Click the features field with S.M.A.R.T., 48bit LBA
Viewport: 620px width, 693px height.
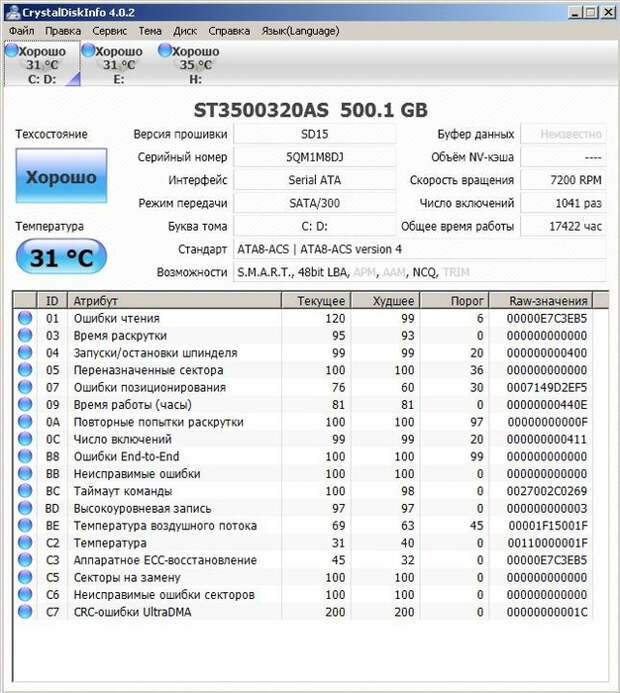[x=419, y=272]
